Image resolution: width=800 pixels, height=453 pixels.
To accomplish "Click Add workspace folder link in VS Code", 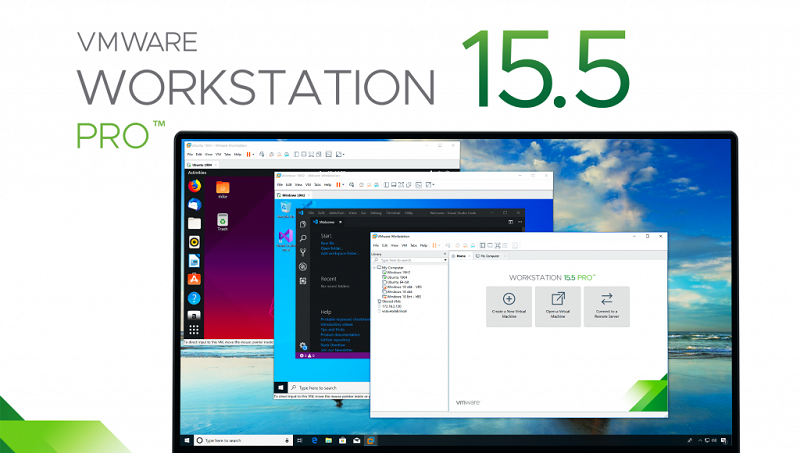I will coord(339,253).
